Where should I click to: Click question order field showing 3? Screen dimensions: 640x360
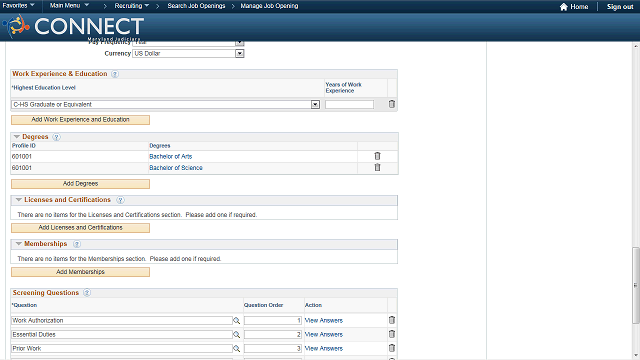[x=273, y=349]
